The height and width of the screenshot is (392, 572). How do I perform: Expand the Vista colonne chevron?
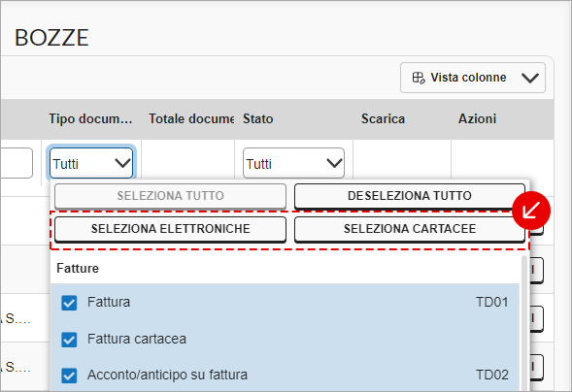529,78
